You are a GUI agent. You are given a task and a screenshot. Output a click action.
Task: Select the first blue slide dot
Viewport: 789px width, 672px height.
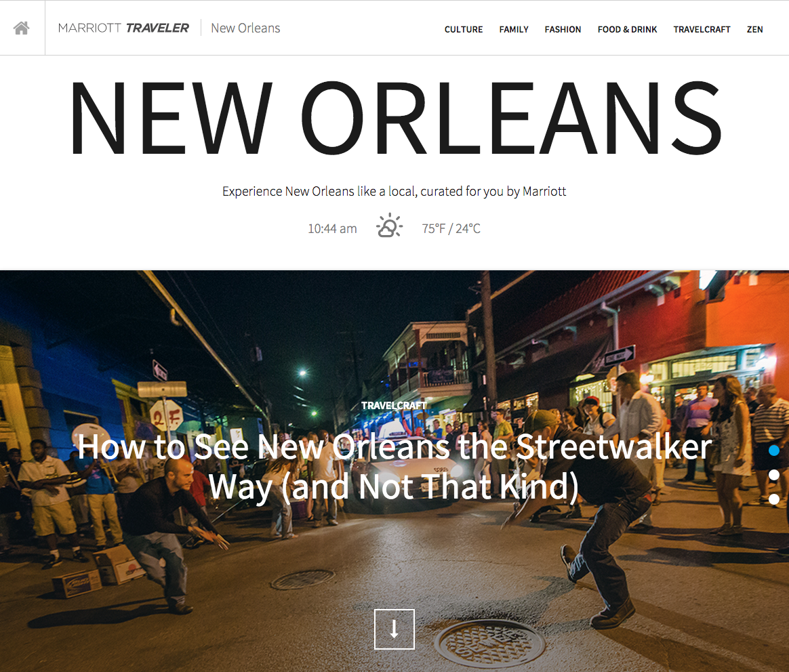pyautogui.click(x=774, y=450)
